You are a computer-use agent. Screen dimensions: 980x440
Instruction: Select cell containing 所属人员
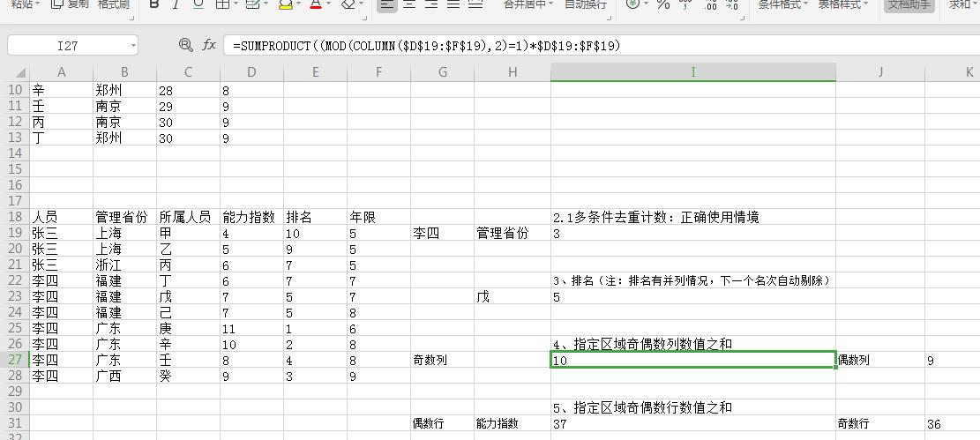coord(188,217)
